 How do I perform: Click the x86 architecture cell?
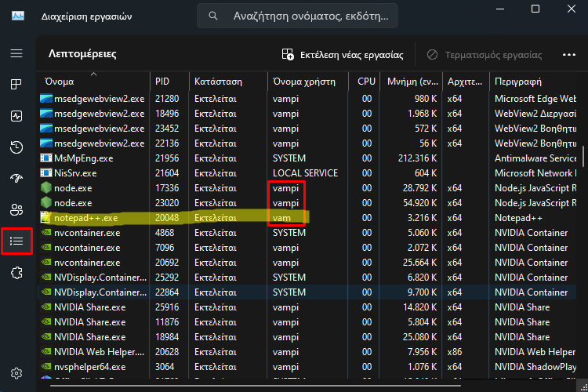455,352
